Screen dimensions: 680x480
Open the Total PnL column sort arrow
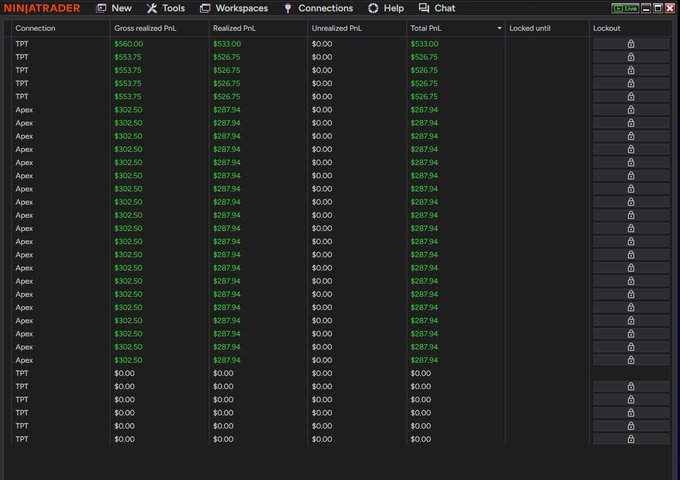[x=499, y=28]
